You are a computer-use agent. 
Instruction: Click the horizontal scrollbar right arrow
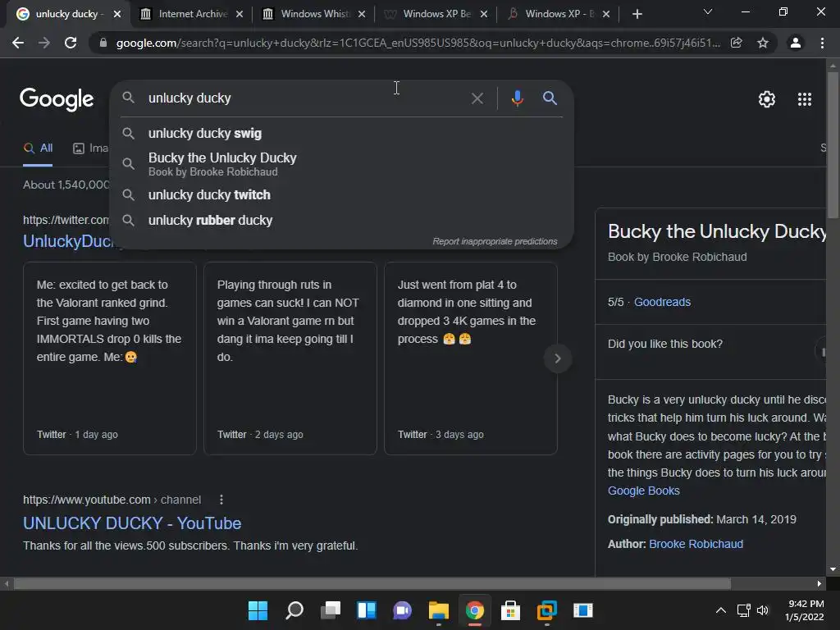819,583
